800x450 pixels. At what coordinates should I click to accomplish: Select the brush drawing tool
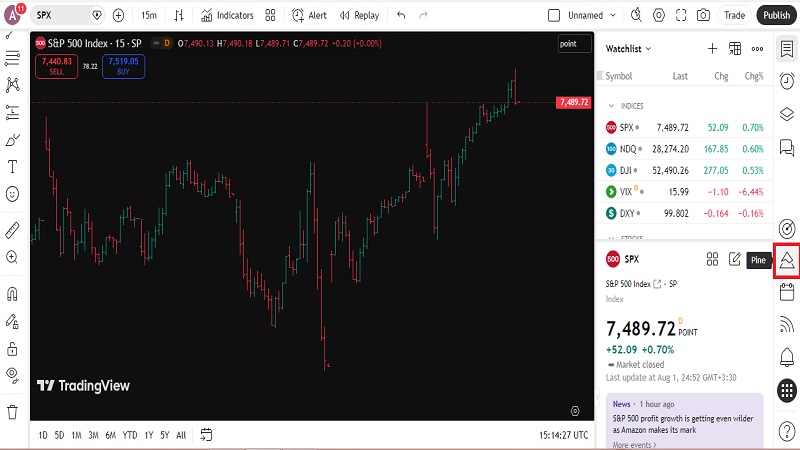(12, 139)
